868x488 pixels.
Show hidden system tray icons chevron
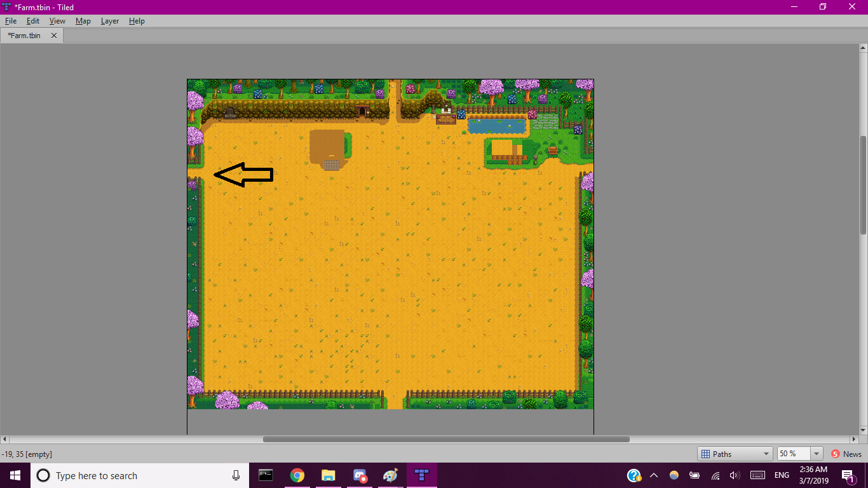tap(654, 475)
